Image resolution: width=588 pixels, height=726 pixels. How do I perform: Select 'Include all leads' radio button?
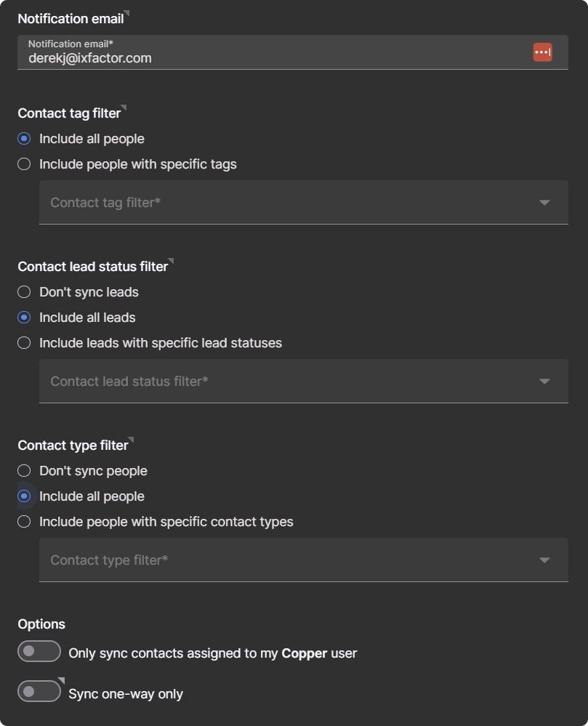(24, 318)
